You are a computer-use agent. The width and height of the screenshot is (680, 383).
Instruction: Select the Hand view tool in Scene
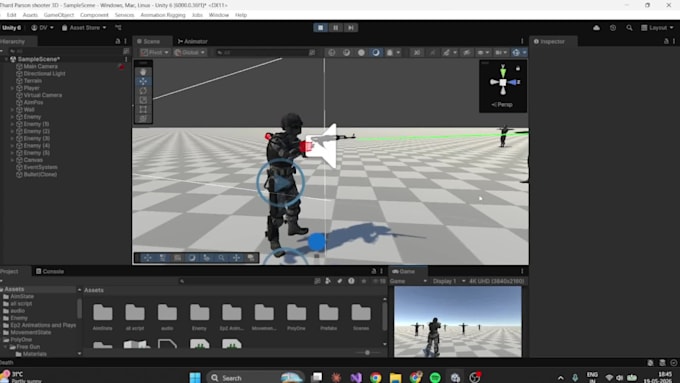tap(143, 72)
